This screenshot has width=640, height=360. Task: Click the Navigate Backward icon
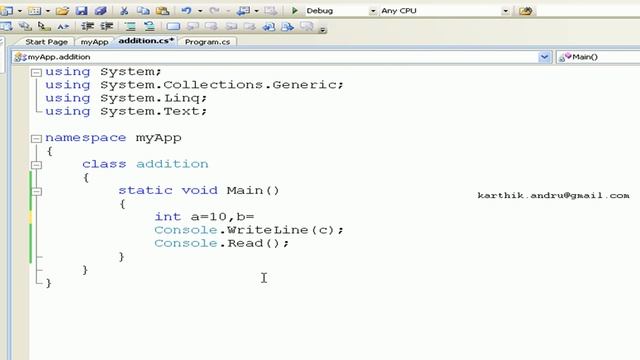tap(244, 11)
